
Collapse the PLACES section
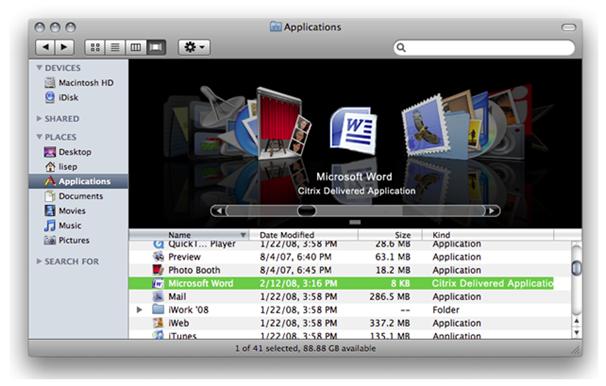click(x=39, y=137)
